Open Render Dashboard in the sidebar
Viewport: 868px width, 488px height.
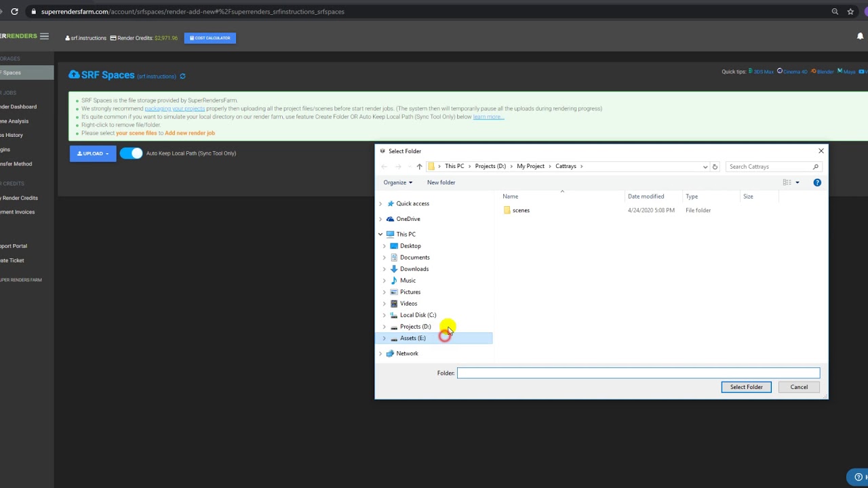coord(18,107)
